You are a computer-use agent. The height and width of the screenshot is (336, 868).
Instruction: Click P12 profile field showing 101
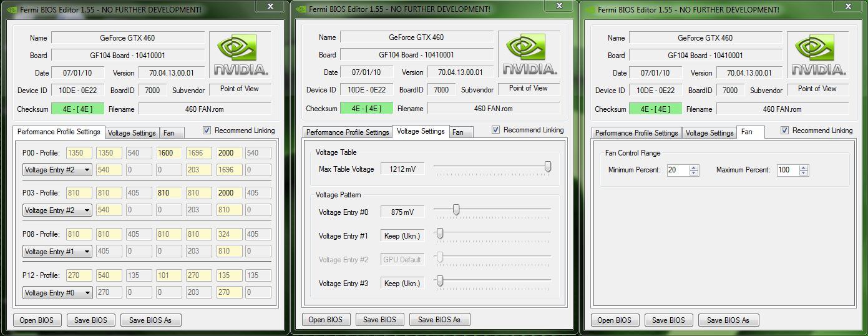coord(168,276)
